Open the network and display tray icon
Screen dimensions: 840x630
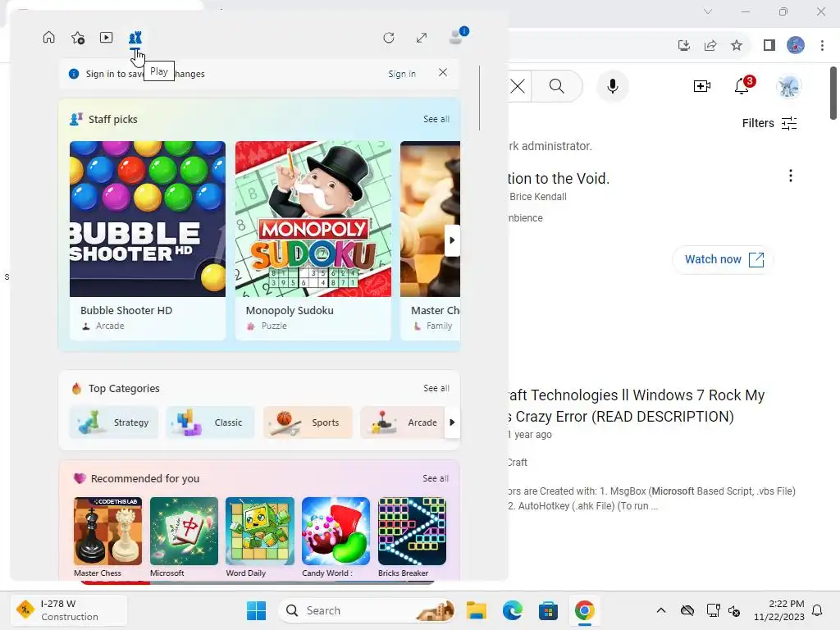713,610
